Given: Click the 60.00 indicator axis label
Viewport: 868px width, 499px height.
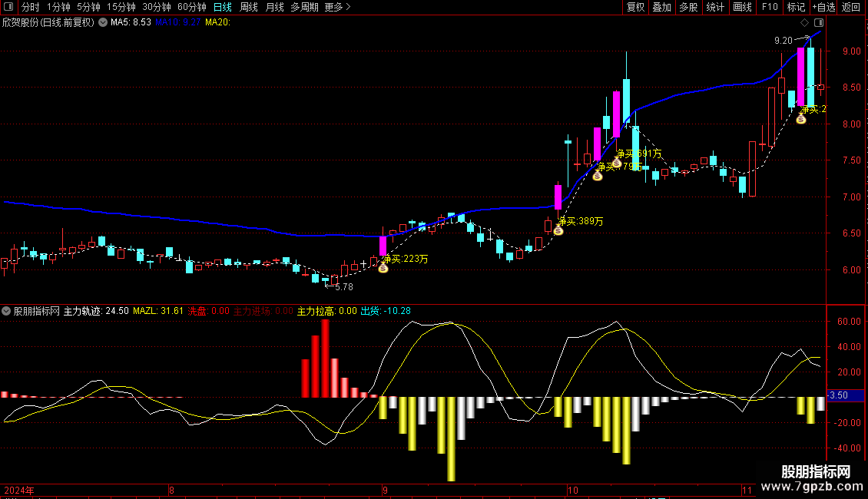Looking at the screenshot, I should tap(849, 322).
